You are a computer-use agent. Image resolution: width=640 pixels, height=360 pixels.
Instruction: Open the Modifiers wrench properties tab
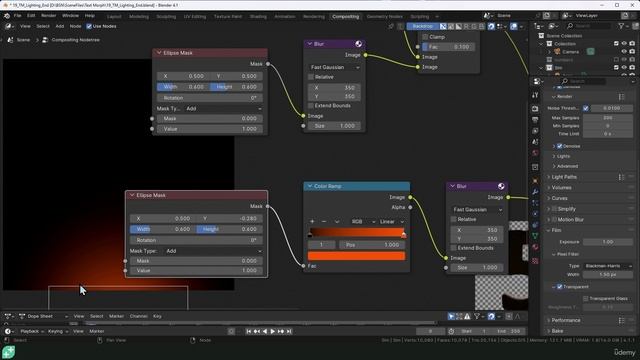[535, 191]
